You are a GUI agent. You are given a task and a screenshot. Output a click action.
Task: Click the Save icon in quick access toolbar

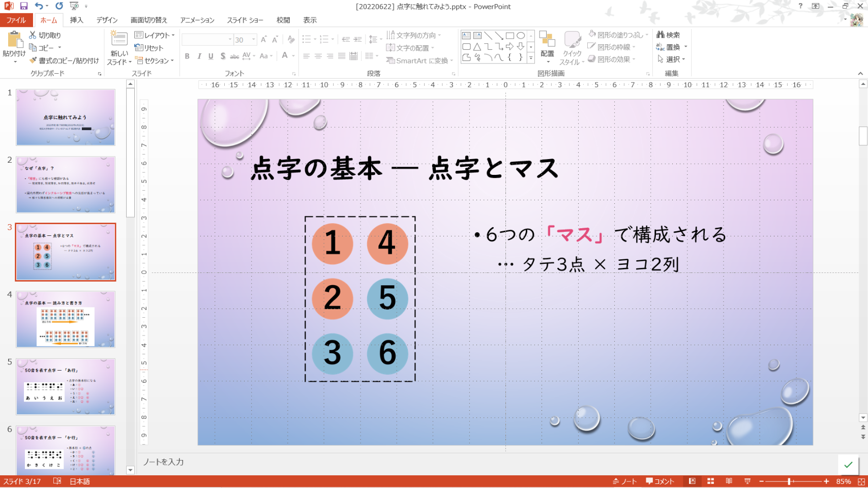pyautogui.click(x=23, y=6)
